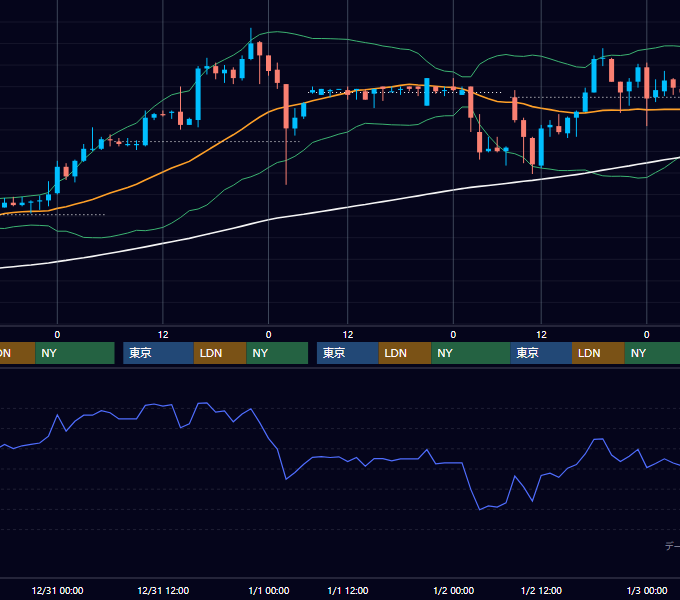Click the NY session block at 1/3 00:00
This screenshot has width=680, height=600.
(652, 353)
